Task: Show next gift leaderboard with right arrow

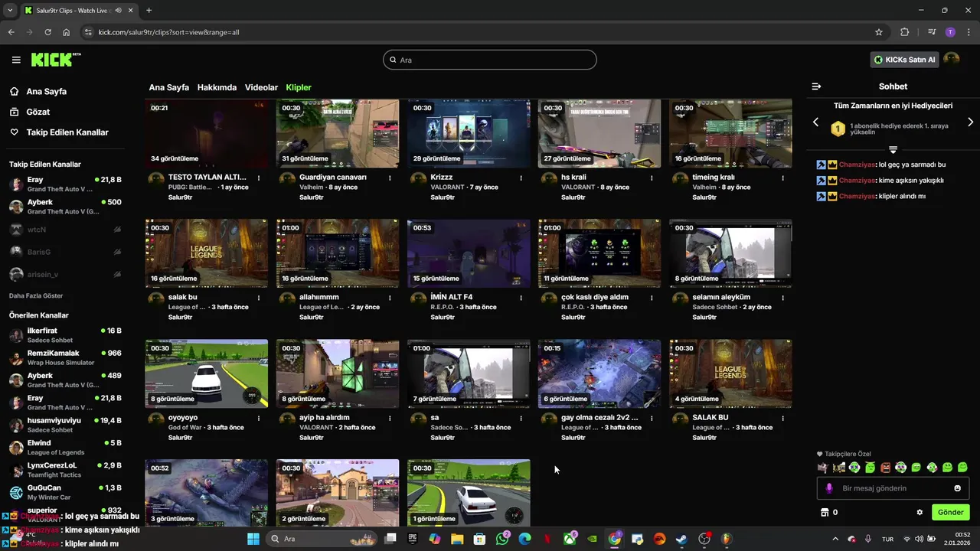Action: coord(971,122)
